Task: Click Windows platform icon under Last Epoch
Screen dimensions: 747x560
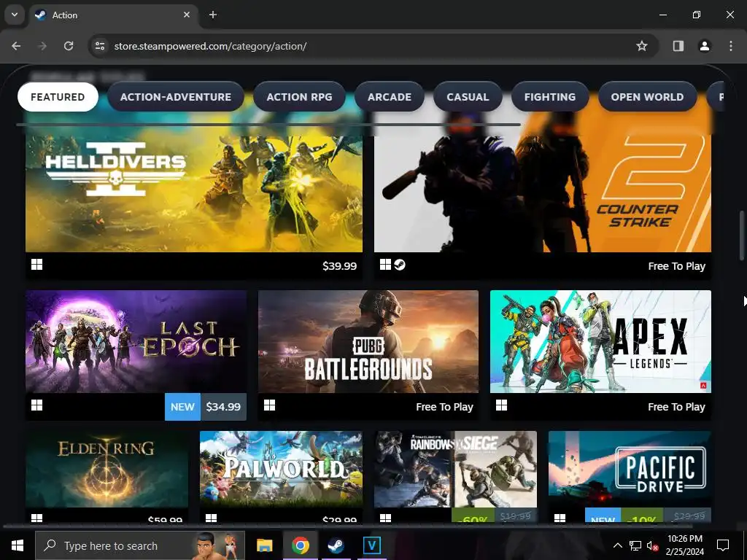Action: click(x=36, y=405)
